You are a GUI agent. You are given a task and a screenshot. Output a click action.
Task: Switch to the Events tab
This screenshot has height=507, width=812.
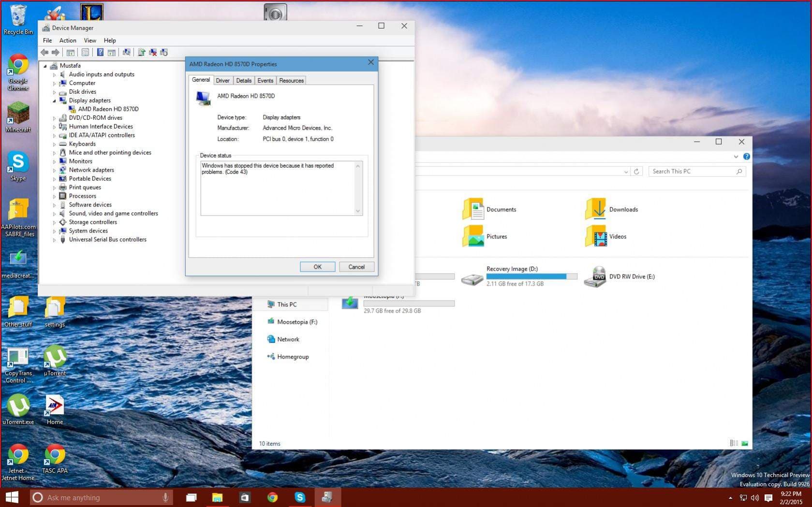click(265, 81)
